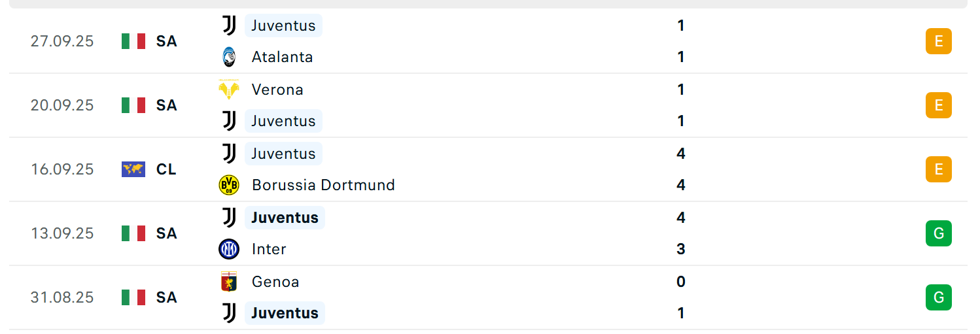The height and width of the screenshot is (334, 980).
Task: Click green G badge for Juventus–Inter
Action: [938, 233]
